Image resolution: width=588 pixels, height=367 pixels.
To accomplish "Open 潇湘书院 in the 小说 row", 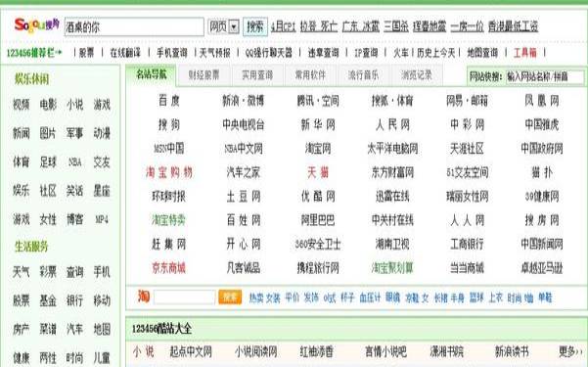I will (446, 351).
